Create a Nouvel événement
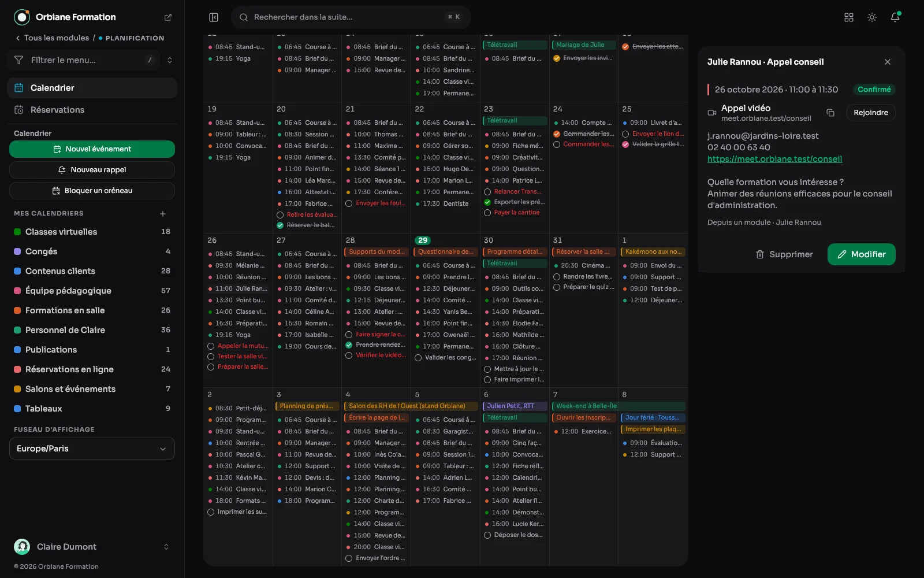 pyautogui.click(x=92, y=149)
